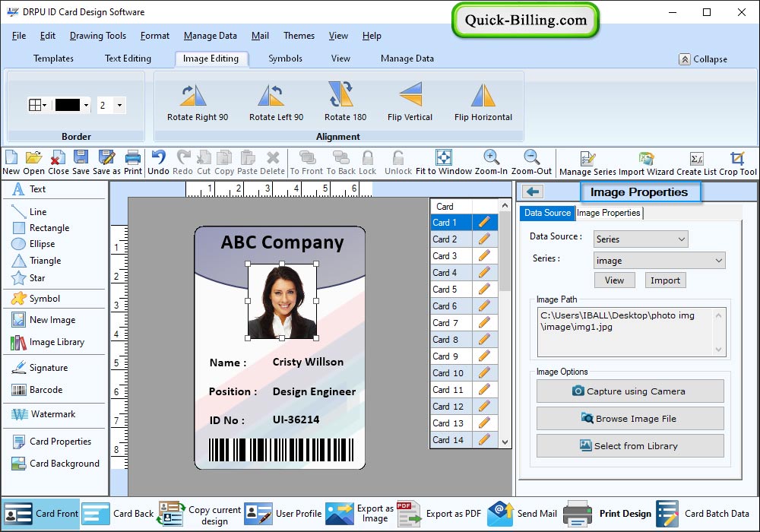Switch to Templates ribbon tab
Screen dimensions: 760x532
(53, 59)
